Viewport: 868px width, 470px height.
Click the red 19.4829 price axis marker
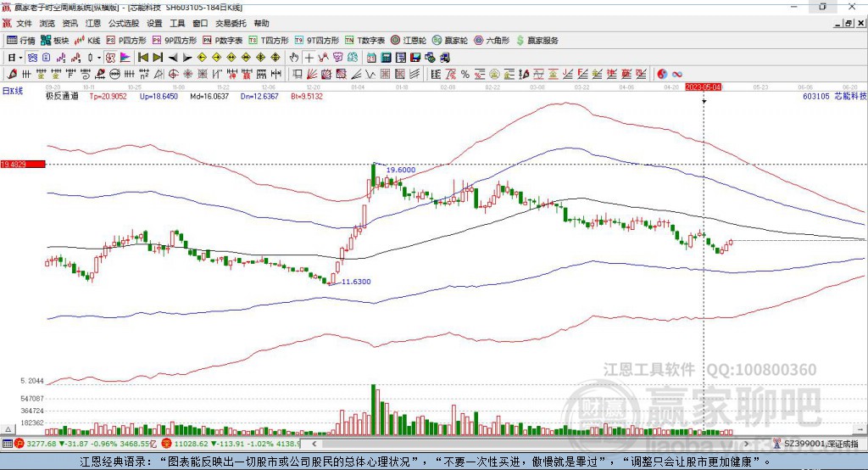(x=23, y=164)
